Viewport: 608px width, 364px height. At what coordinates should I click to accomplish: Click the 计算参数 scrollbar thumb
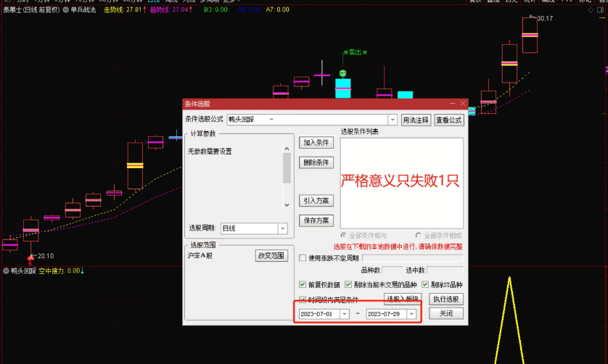287,167
